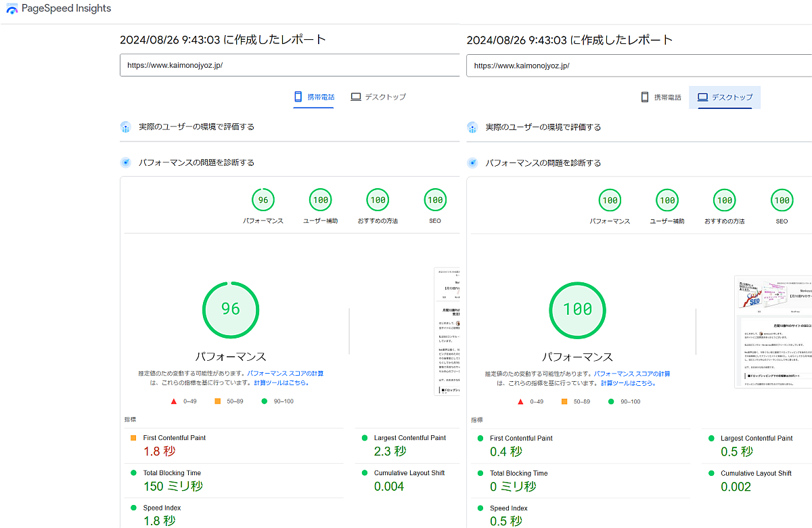Click the おすすめの方法 100 gauge in right report

click(725, 200)
